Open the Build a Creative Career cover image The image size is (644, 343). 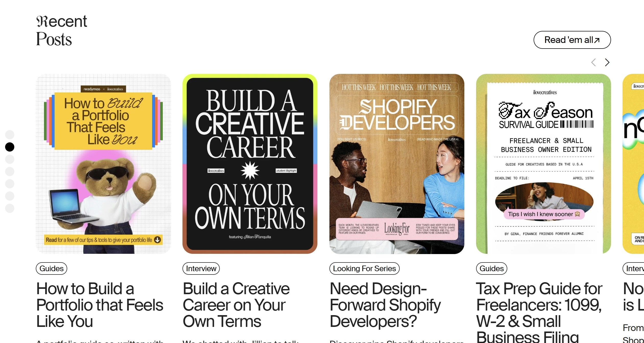click(250, 164)
